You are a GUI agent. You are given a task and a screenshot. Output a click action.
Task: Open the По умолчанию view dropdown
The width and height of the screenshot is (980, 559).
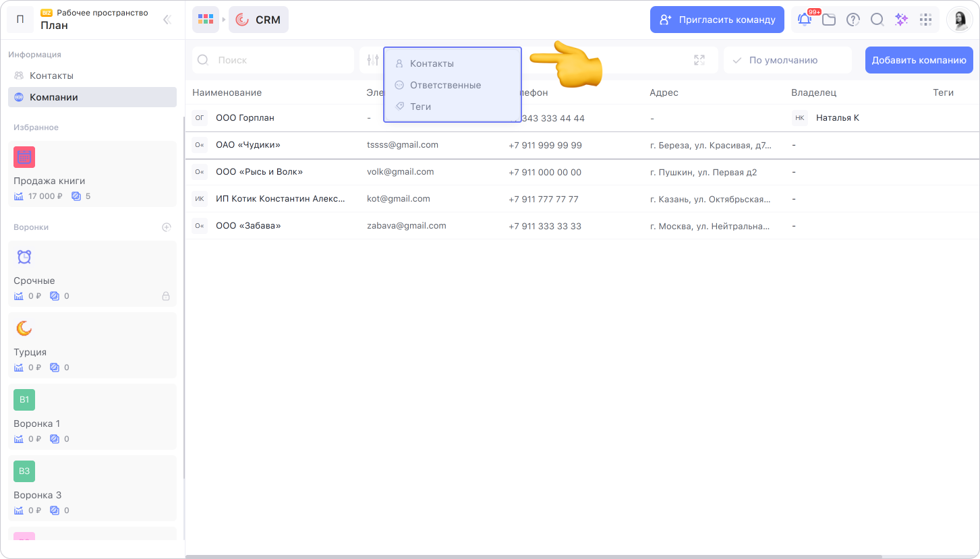(x=787, y=60)
